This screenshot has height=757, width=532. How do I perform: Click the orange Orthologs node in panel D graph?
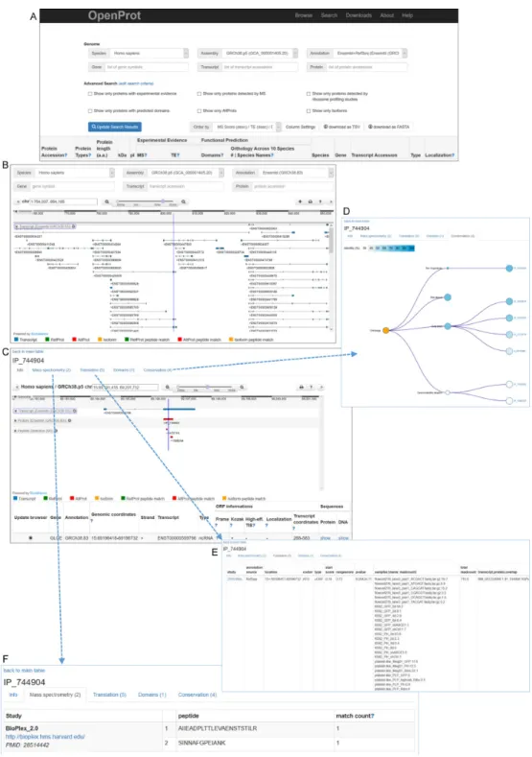click(x=386, y=330)
